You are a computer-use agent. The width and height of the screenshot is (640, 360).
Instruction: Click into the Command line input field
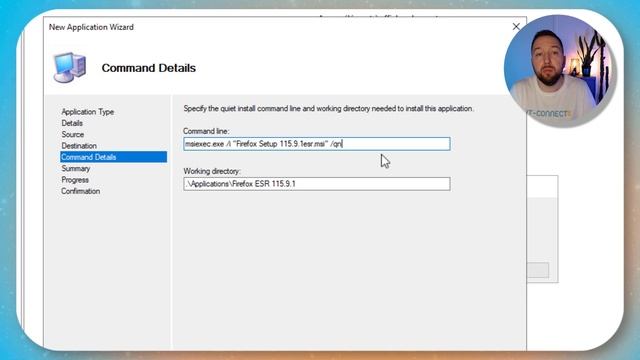click(x=317, y=144)
